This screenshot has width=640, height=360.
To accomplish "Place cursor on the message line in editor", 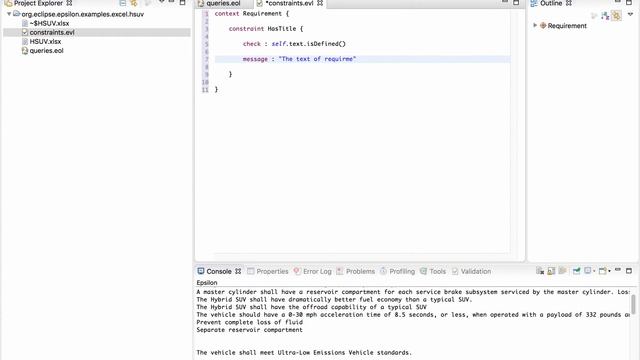I will [362, 59].
